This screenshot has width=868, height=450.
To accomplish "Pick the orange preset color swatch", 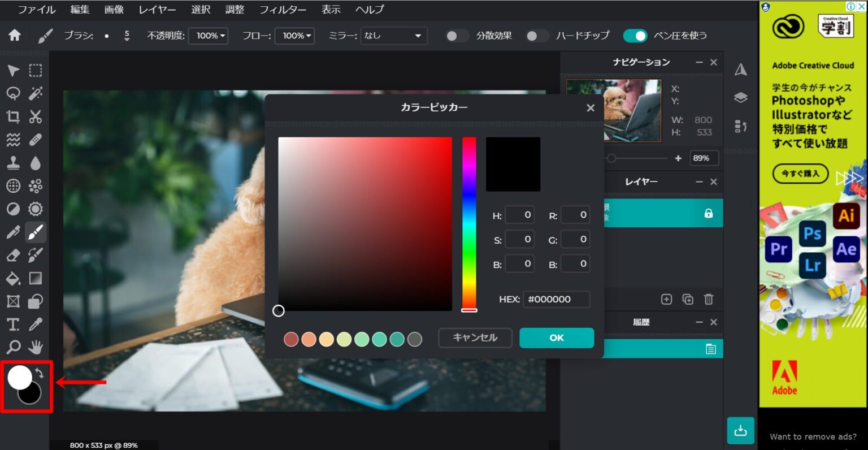I will click(309, 339).
